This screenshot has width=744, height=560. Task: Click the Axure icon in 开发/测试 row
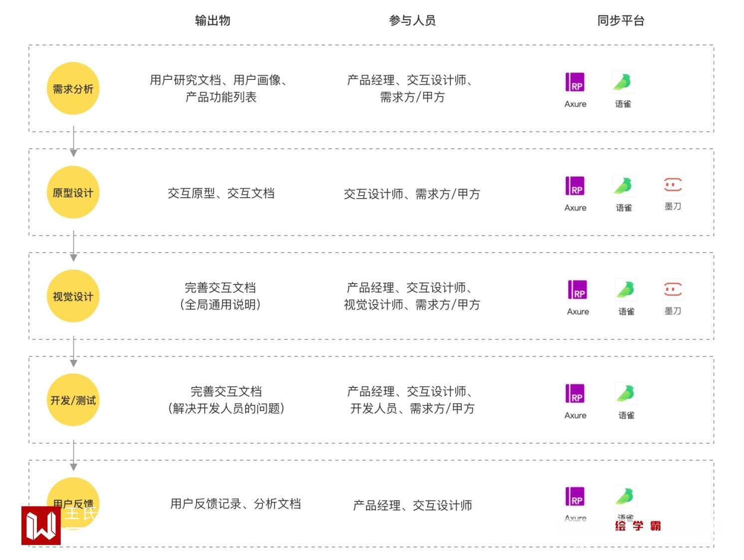coord(575,394)
